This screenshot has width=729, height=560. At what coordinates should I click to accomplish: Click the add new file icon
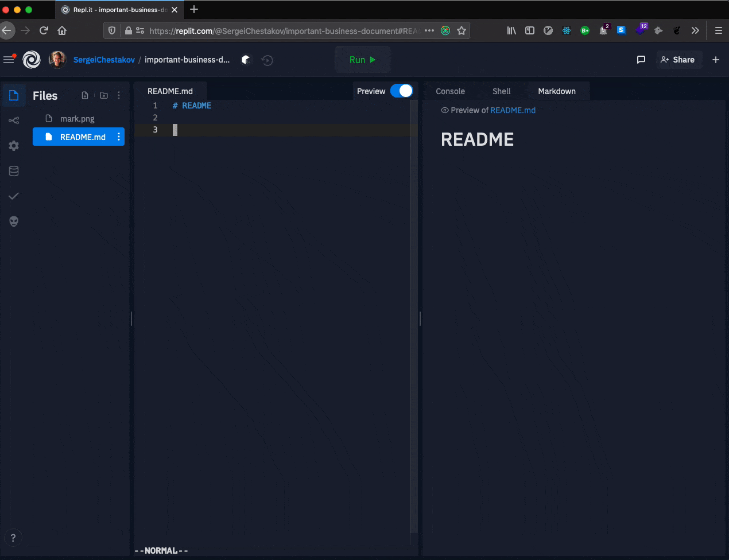(x=85, y=96)
